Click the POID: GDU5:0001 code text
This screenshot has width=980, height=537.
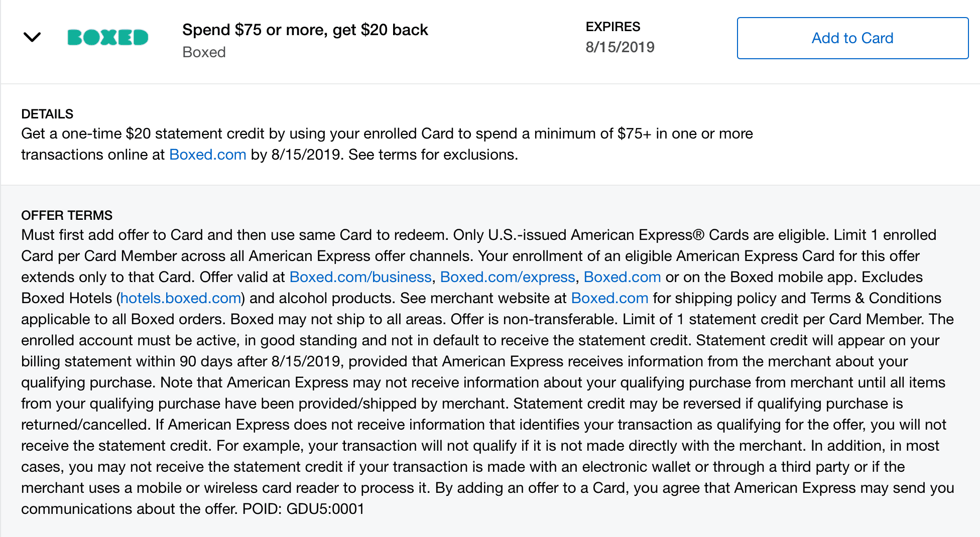click(303, 509)
